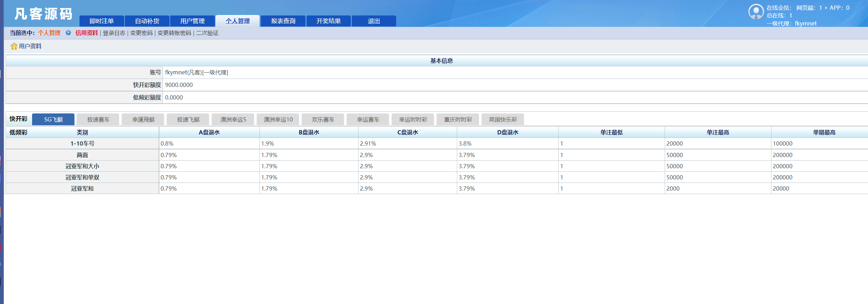Image resolution: width=868 pixels, height=304 pixels.
Task: Click the 冠亚军和 row label
Action: (x=82, y=188)
